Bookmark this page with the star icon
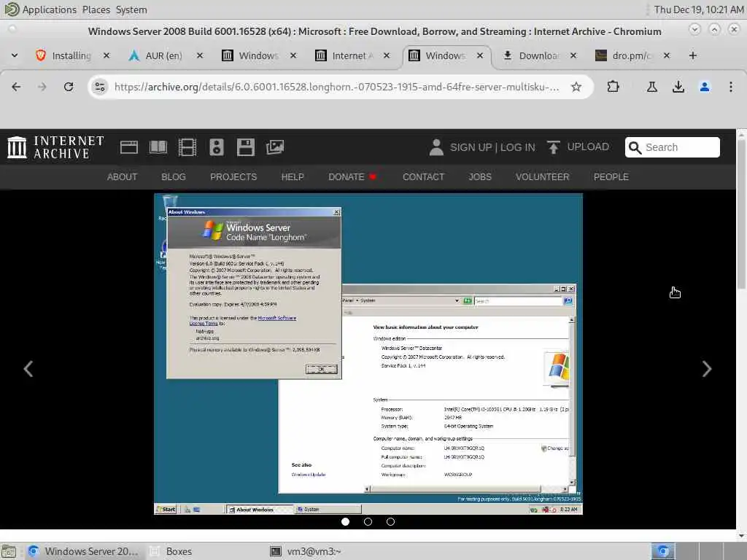The height and width of the screenshot is (560, 747). click(576, 87)
